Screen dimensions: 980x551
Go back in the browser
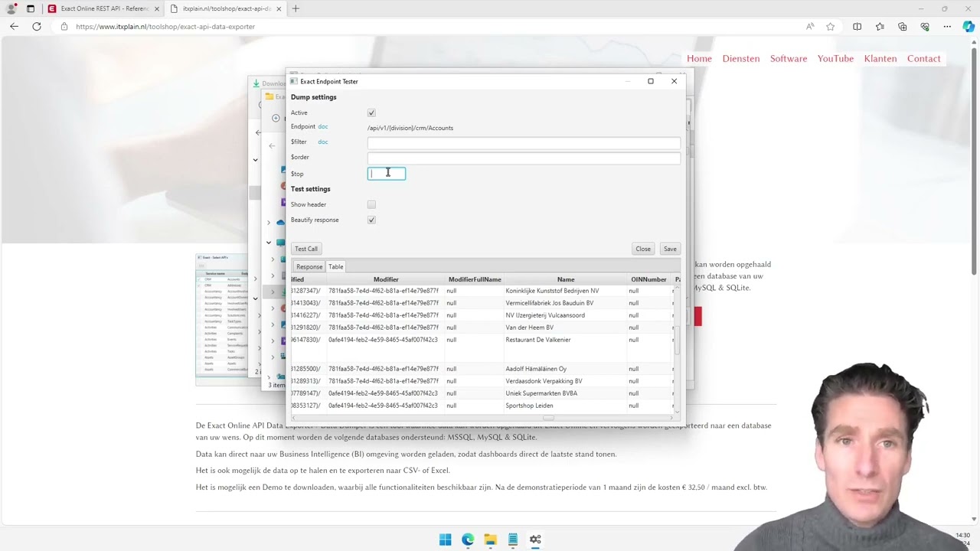click(x=14, y=26)
